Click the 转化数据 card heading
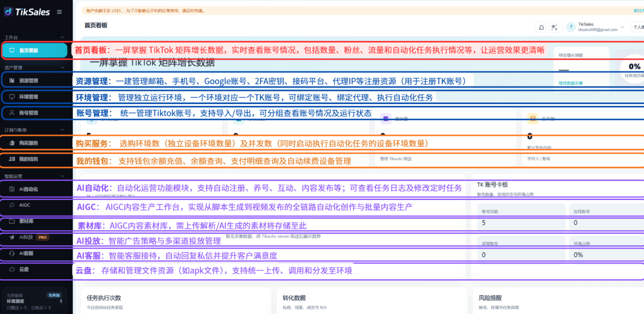644x314 pixels. 294,298
